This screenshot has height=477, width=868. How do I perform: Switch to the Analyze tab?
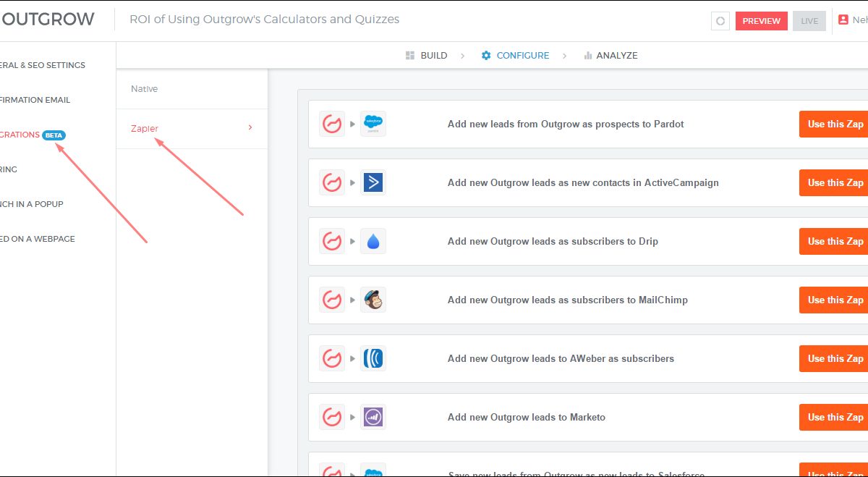coord(610,56)
